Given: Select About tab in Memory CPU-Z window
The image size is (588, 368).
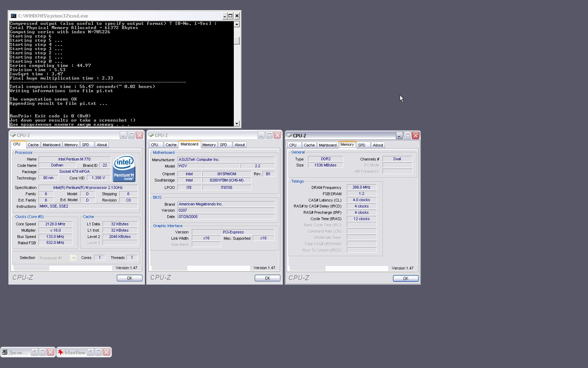Looking at the screenshot, I should point(378,145).
